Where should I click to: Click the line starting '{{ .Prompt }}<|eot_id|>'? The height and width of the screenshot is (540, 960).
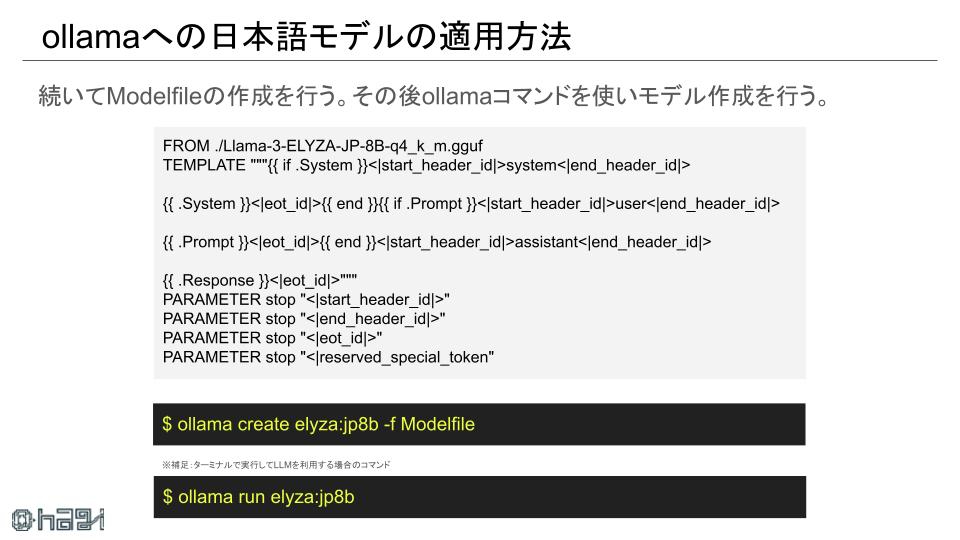[x=437, y=242]
